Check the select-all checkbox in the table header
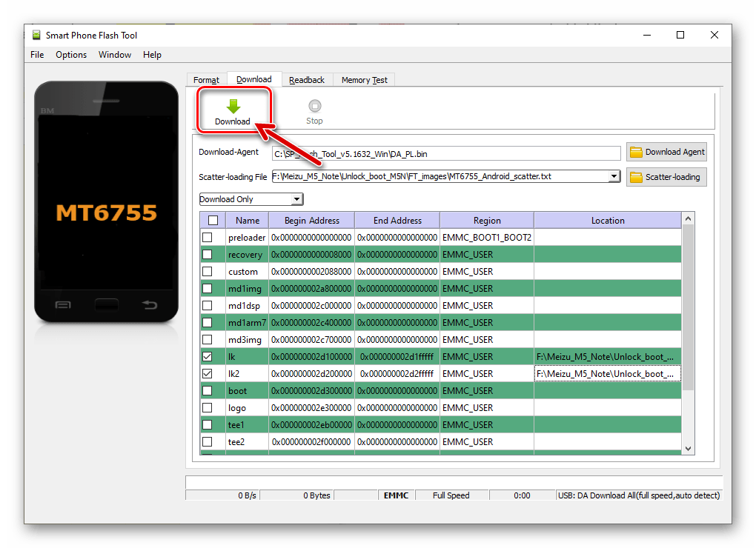This screenshot has width=756, height=548. click(212, 220)
